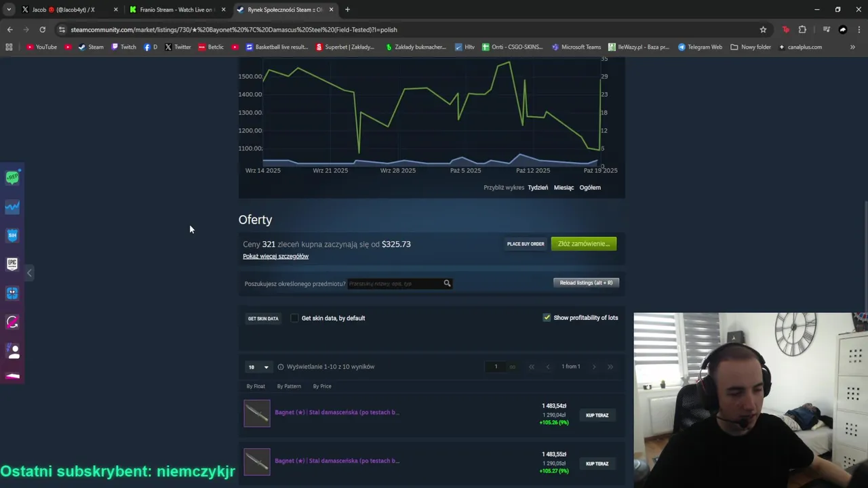Click the browser address bar URL
The width and height of the screenshot is (868, 488).
[x=234, y=30]
